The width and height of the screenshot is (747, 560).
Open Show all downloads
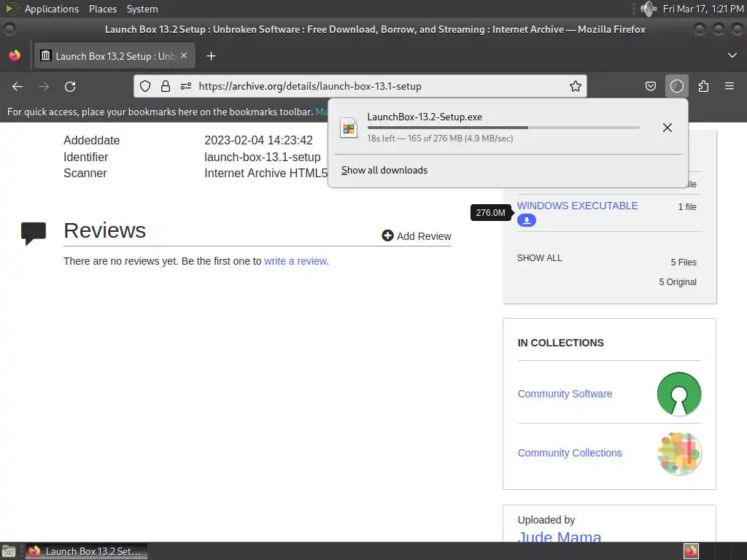pyautogui.click(x=384, y=171)
